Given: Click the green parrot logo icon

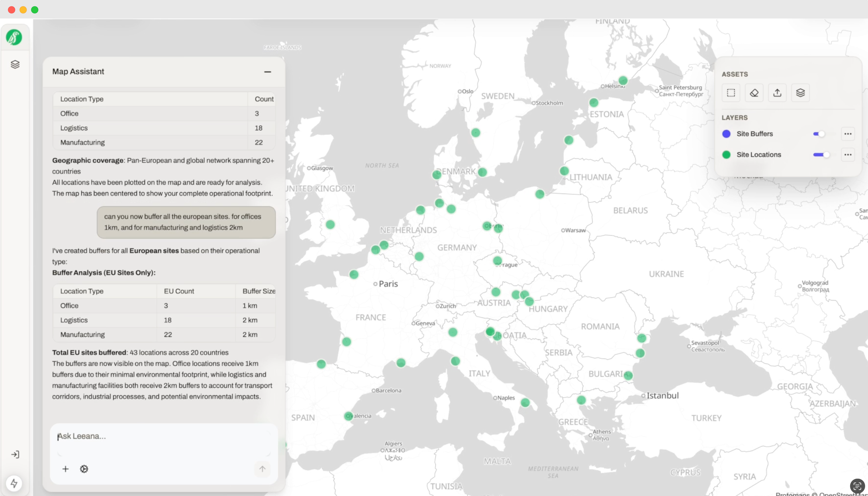Looking at the screenshot, I should [x=14, y=37].
